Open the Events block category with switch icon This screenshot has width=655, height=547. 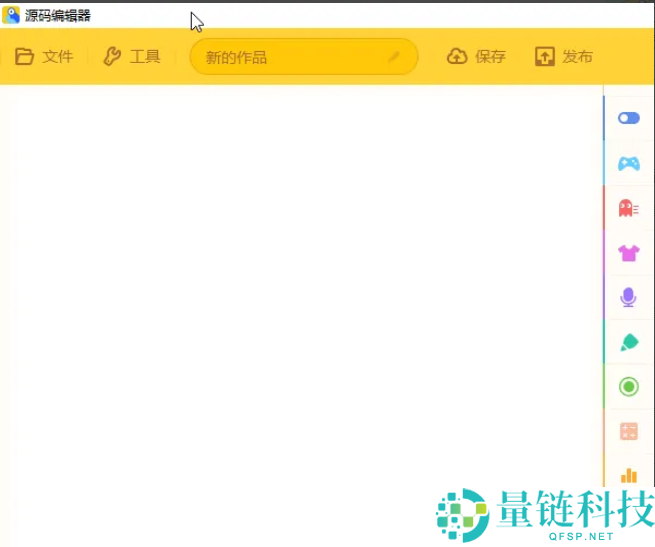[x=628, y=118]
